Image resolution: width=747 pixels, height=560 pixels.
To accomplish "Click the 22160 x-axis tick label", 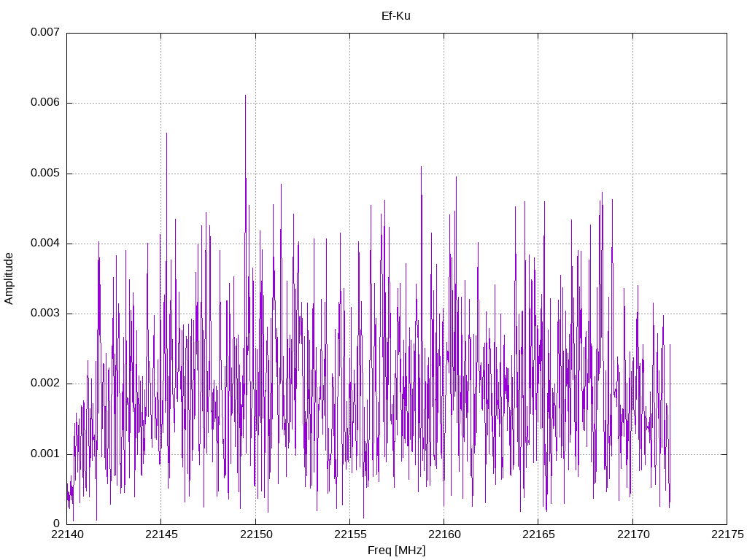I will (x=444, y=534).
